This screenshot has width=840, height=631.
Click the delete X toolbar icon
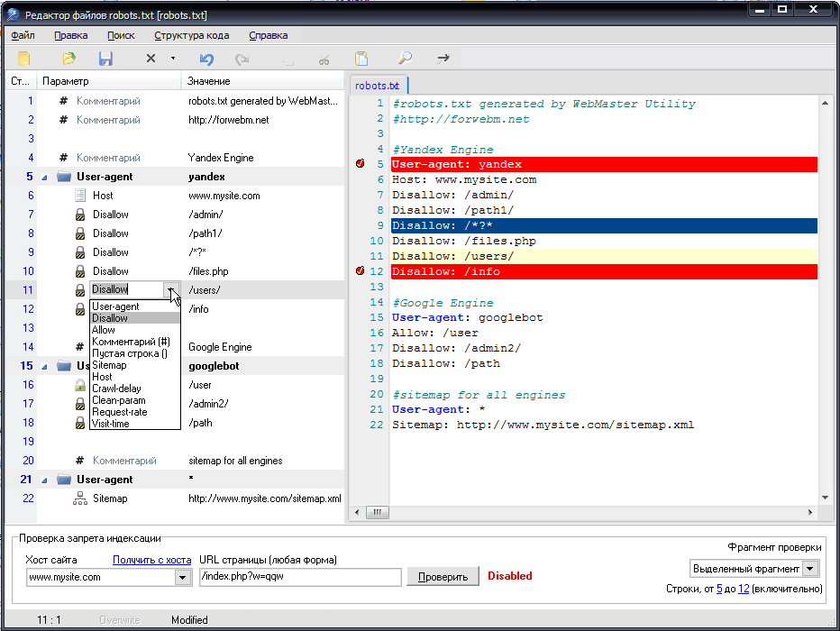coord(151,59)
